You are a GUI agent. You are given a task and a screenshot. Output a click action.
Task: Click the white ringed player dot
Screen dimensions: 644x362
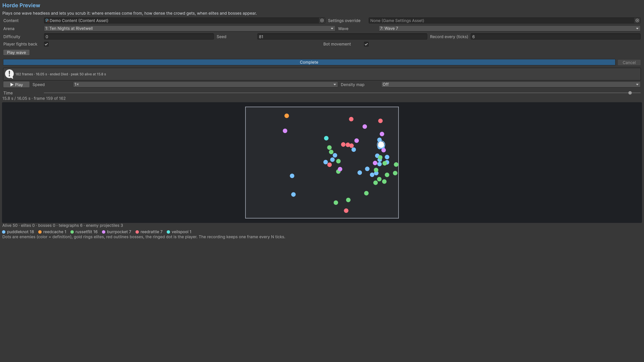click(x=381, y=145)
